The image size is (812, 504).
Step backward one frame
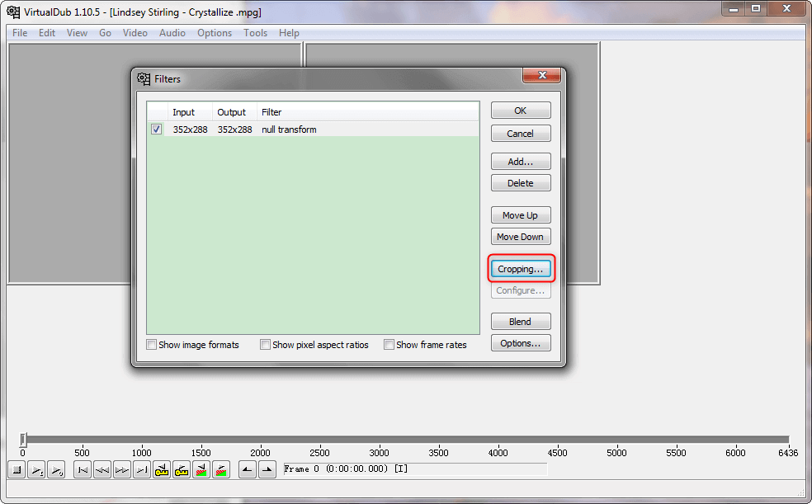[x=102, y=470]
